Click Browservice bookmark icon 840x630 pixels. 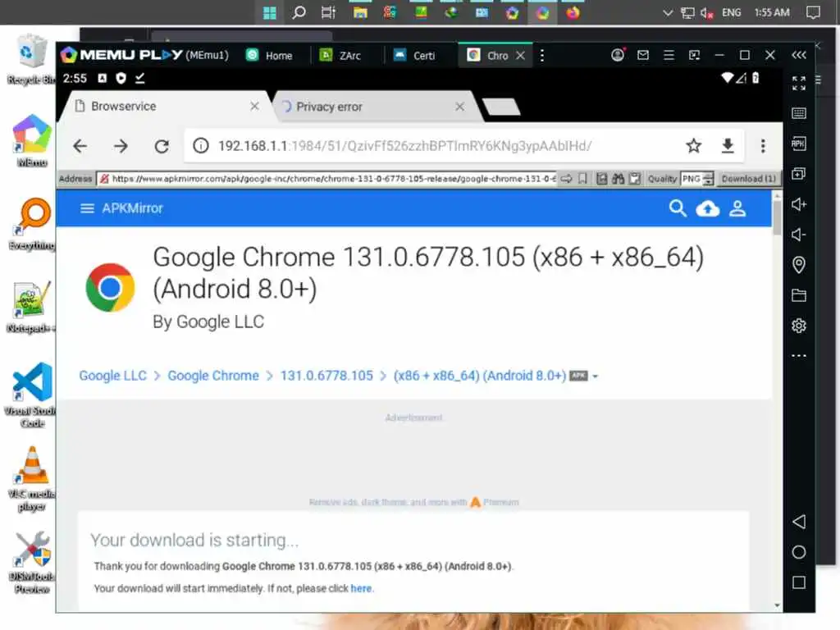tap(583, 178)
